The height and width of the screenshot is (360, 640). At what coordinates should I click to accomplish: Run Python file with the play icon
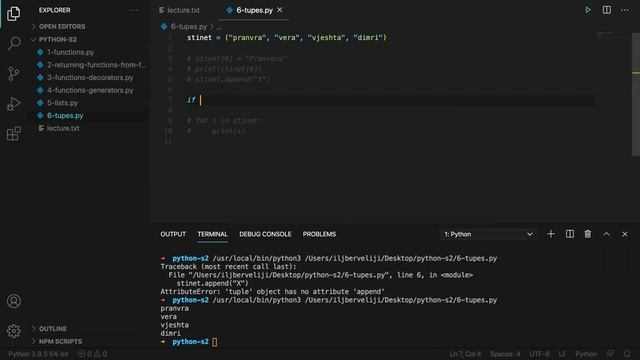pos(588,10)
